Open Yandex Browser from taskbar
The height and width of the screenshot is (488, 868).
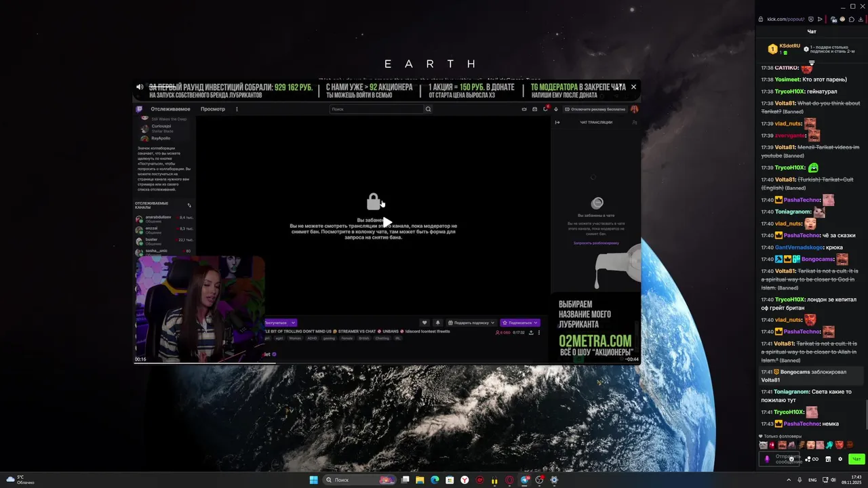[465, 480]
